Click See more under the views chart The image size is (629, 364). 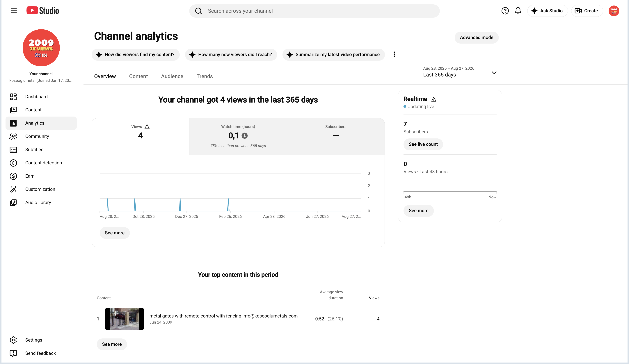[x=115, y=233]
